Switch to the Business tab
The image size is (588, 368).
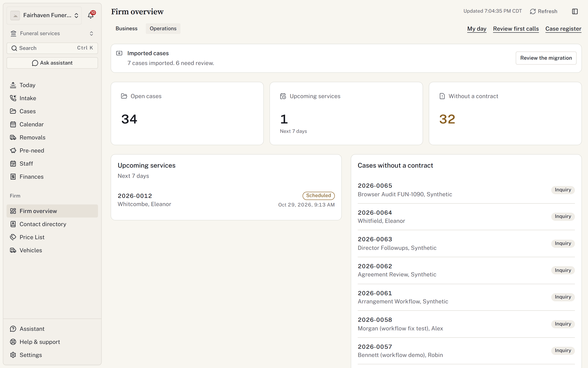click(x=126, y=28)
